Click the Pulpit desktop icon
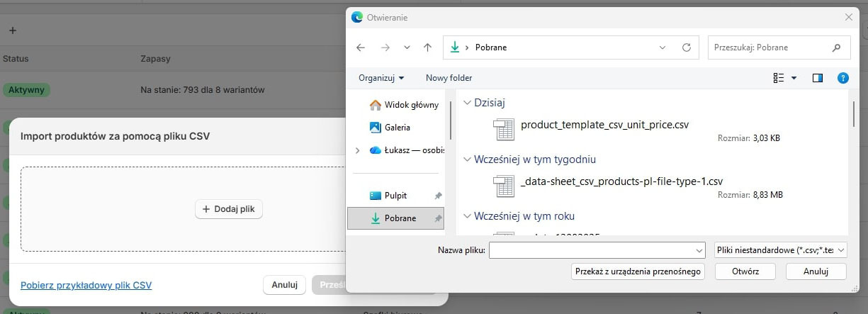Screen dimensions: 868x314 (x=376, y=196)
